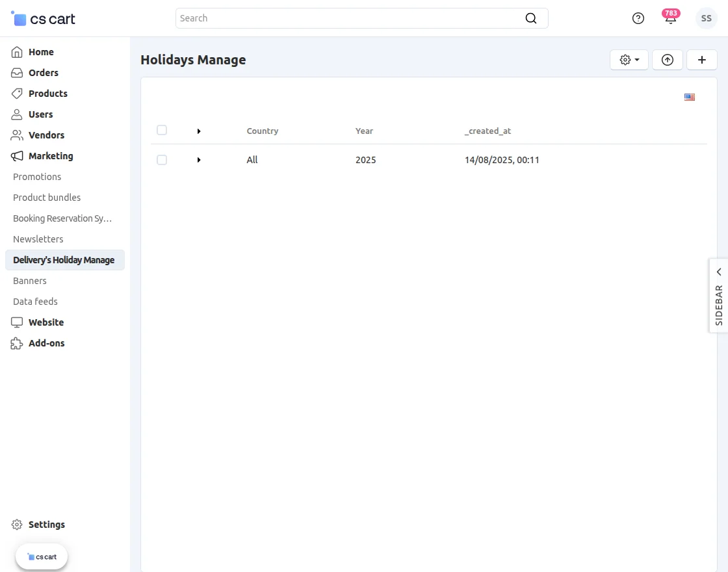
Task: Open the Users section
Action: (x=16, y=114)
